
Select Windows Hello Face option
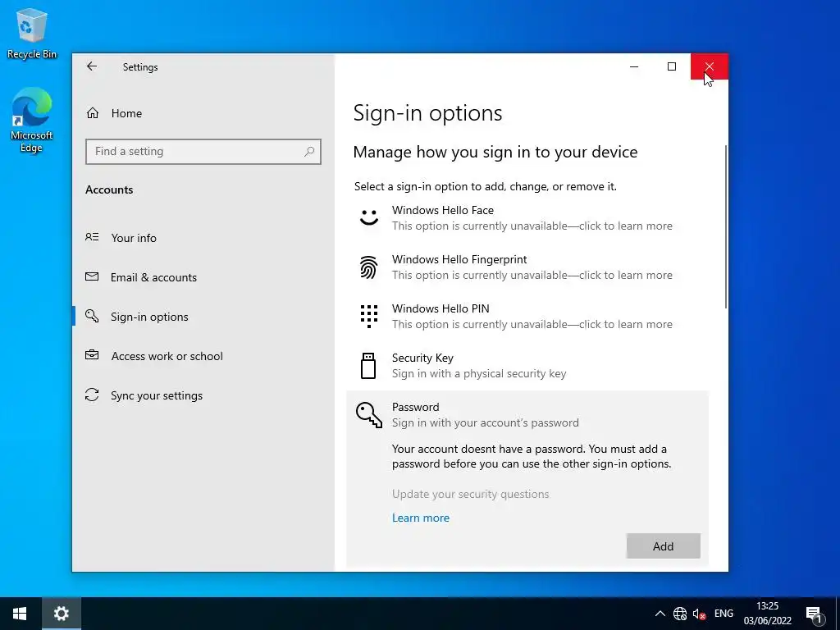point(527,218)
